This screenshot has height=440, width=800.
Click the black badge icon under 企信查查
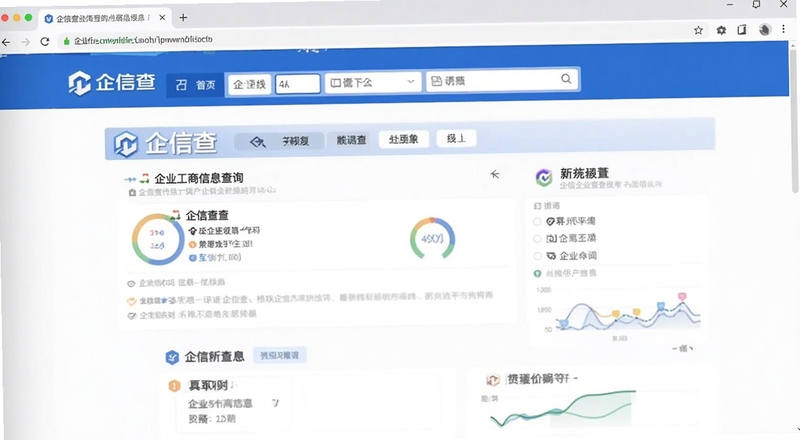click(x=193, y=231)
